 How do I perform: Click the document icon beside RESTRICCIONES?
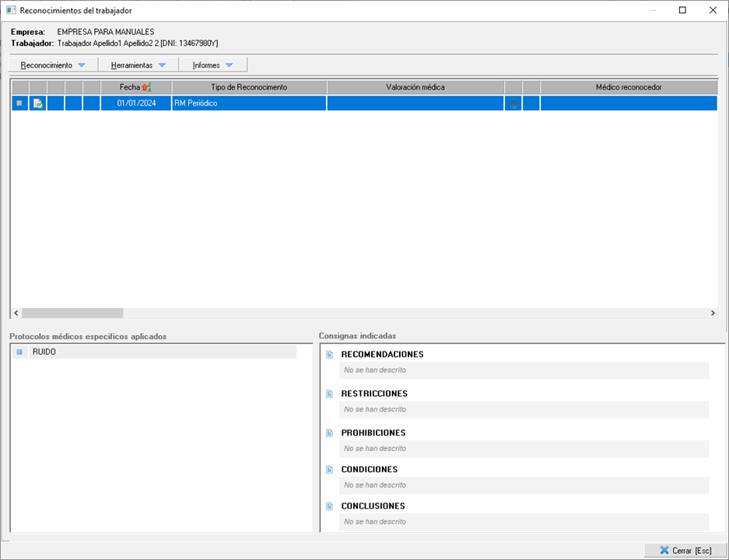point(329,394)
